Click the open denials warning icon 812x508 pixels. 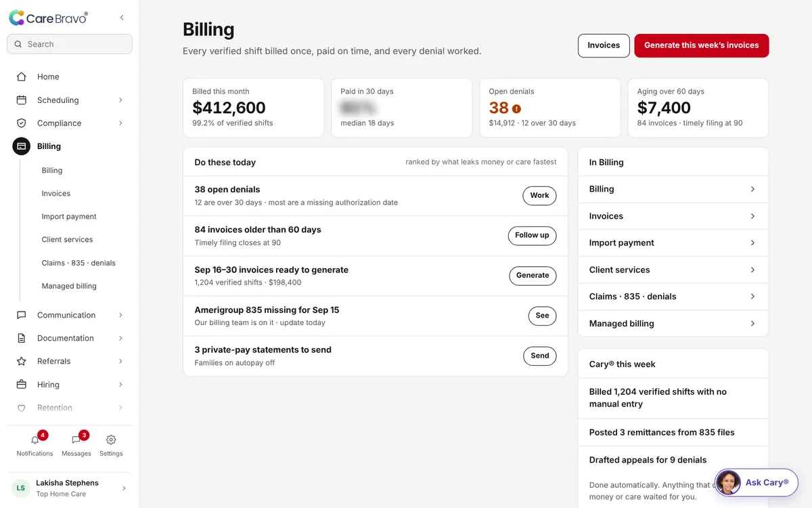[516, 108]
